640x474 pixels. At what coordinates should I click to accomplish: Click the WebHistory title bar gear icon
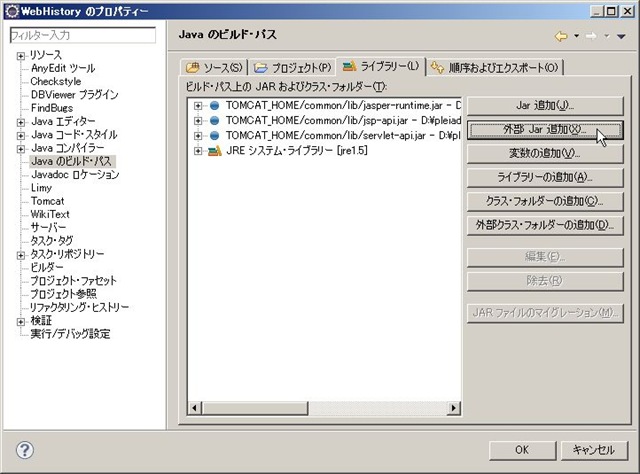pos(12,11)
